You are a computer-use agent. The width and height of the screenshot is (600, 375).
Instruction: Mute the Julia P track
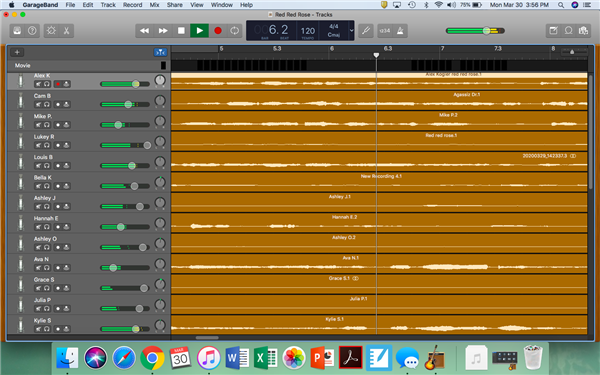[x=38, y=308]
